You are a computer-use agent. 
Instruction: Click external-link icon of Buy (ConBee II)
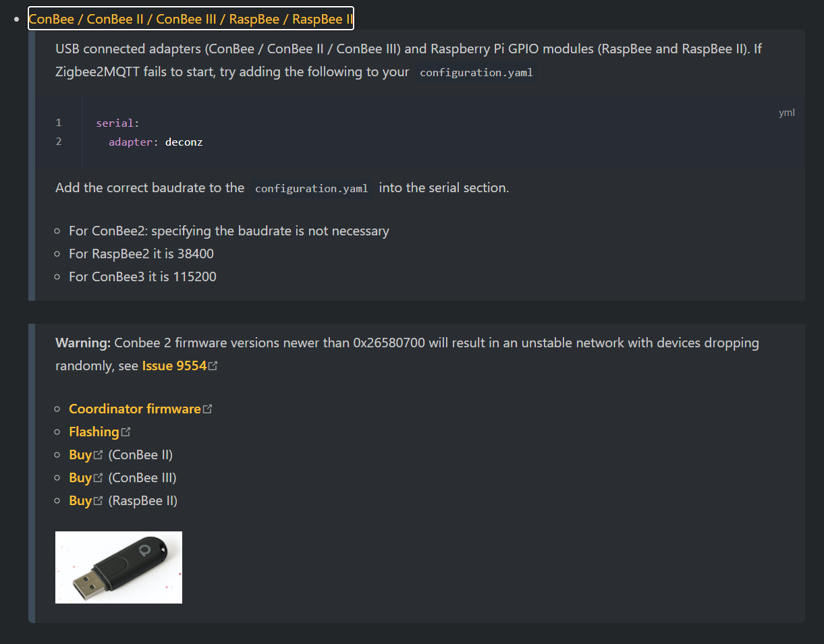click(x=99, y=455)
